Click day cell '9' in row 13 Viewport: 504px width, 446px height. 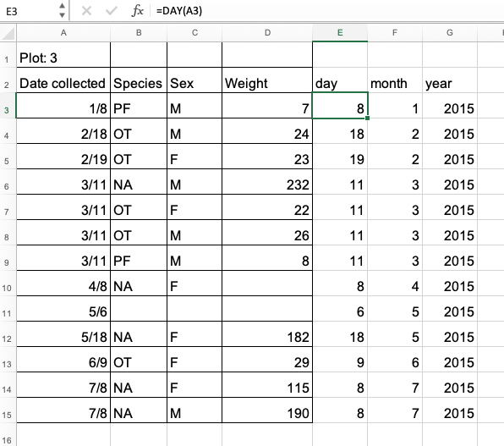coord(340,360)
